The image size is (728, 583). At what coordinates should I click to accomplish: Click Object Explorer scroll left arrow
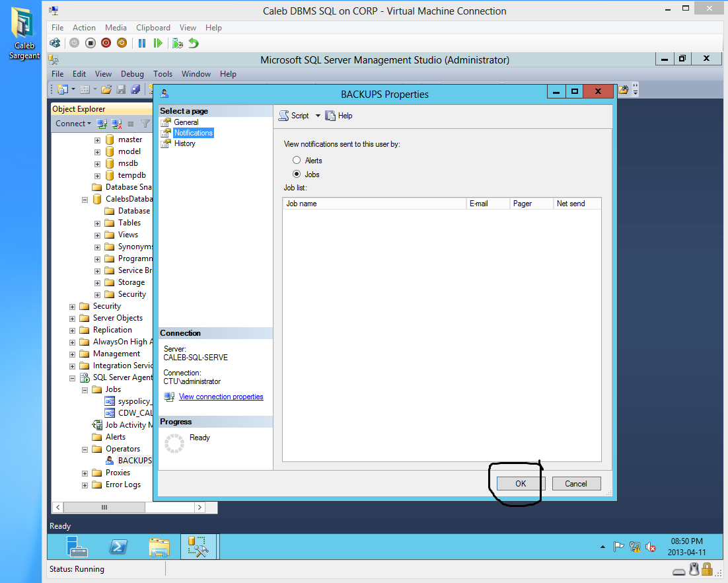click(57, 507)
